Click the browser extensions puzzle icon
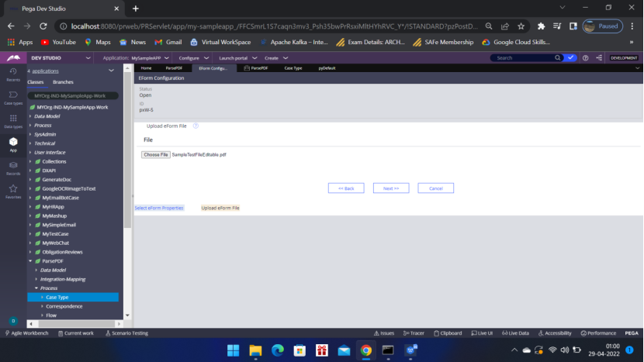Image resolution: width=644 pixels, height=362 pixels. click(541, 26)
